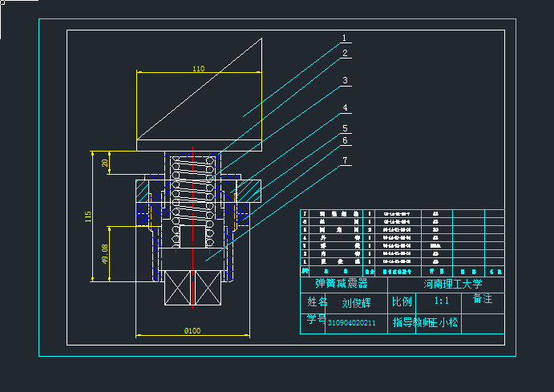Pick the 49.08 dimension label
The width and height of the screenshot is (554, 392).
[x=104, y=254]
